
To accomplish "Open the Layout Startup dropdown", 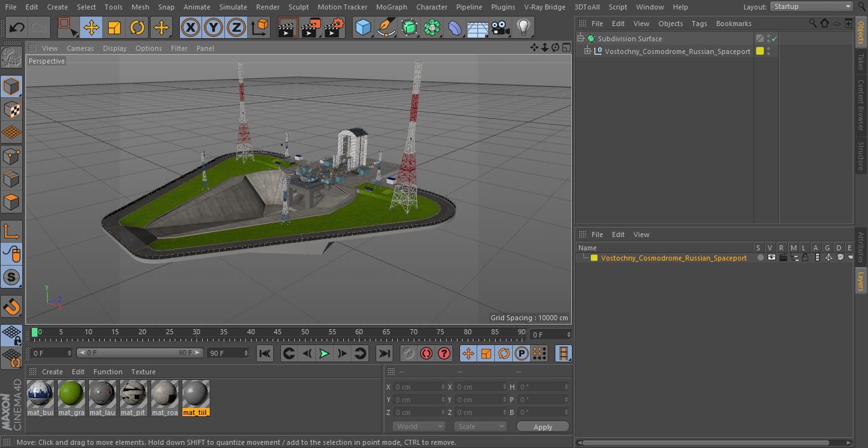I will click(x=811, y=6).
